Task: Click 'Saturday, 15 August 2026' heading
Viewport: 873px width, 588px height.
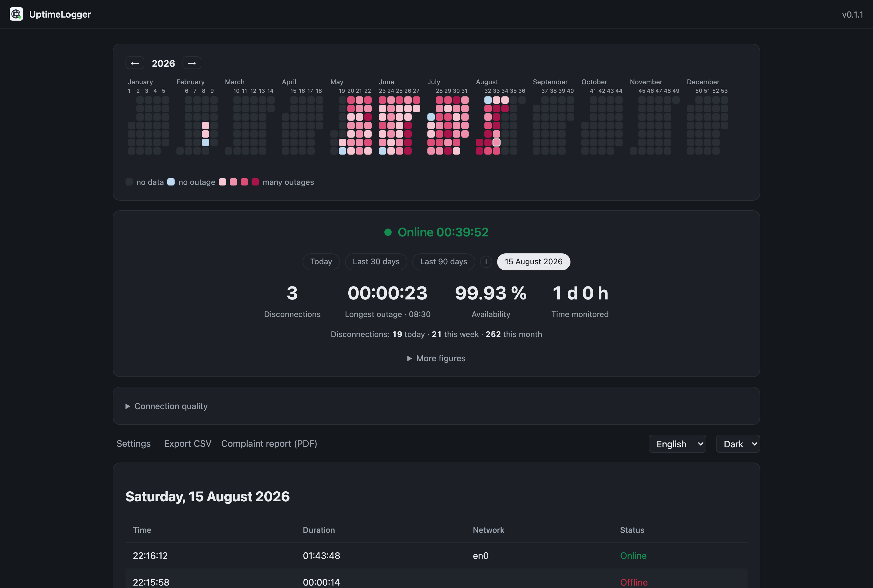Action: point(207,496)
